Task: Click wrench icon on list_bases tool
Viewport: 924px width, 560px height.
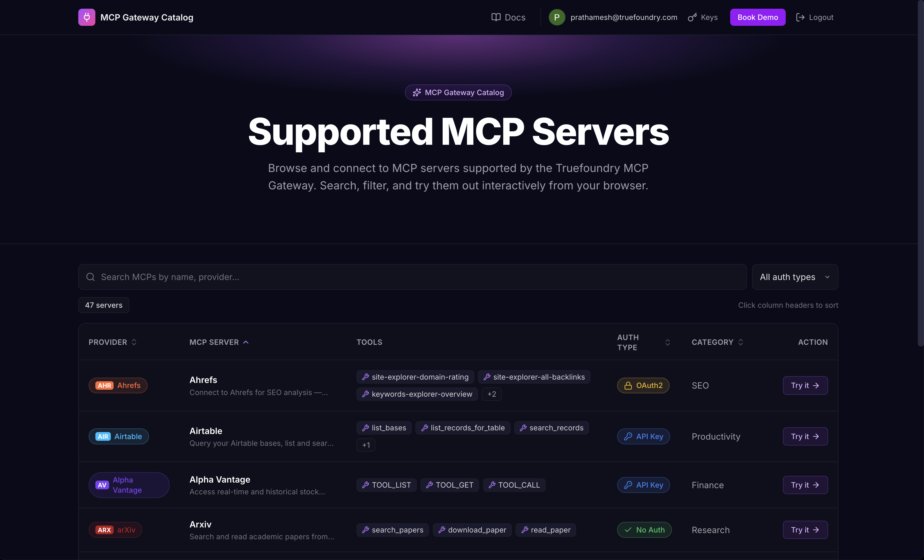Action: (366, 428)
